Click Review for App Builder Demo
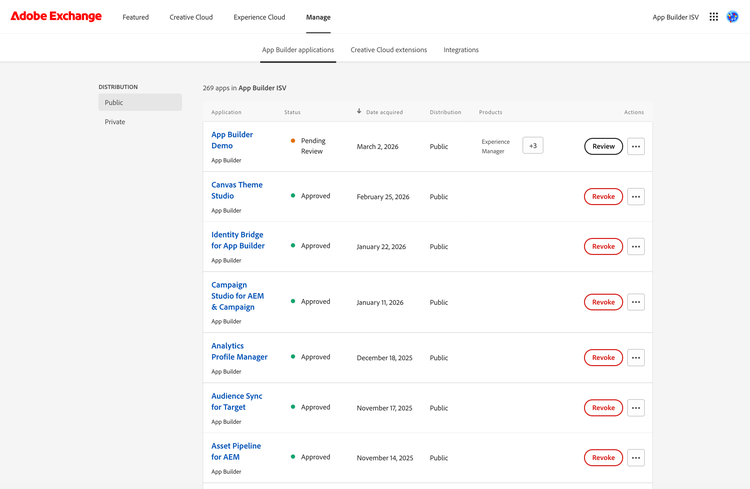The height and width of the screenshot is (489, 750). click(x=603, y=146)
